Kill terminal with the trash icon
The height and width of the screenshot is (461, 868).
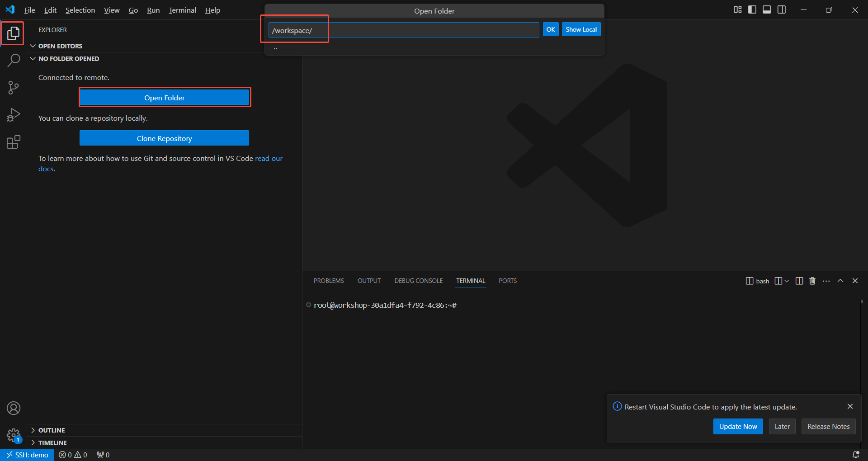point(812,281)
